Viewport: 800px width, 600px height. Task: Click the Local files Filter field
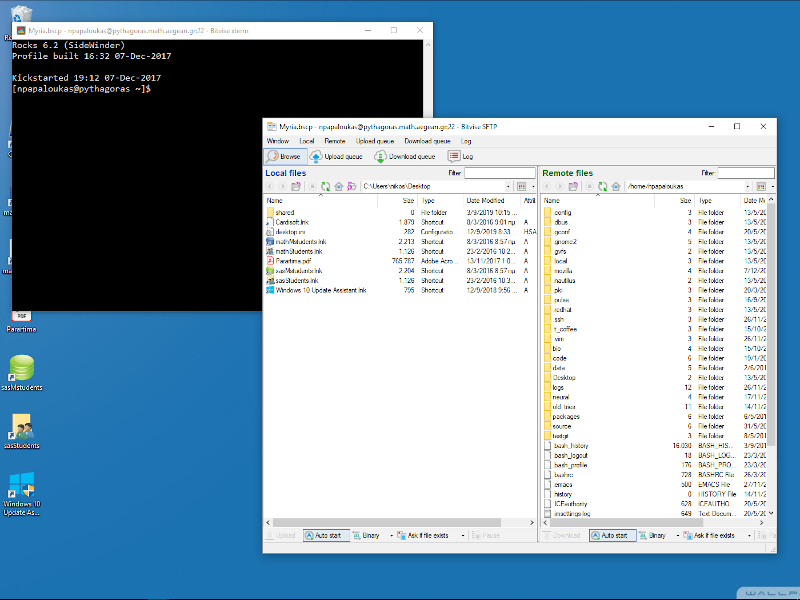pos(499,173)
